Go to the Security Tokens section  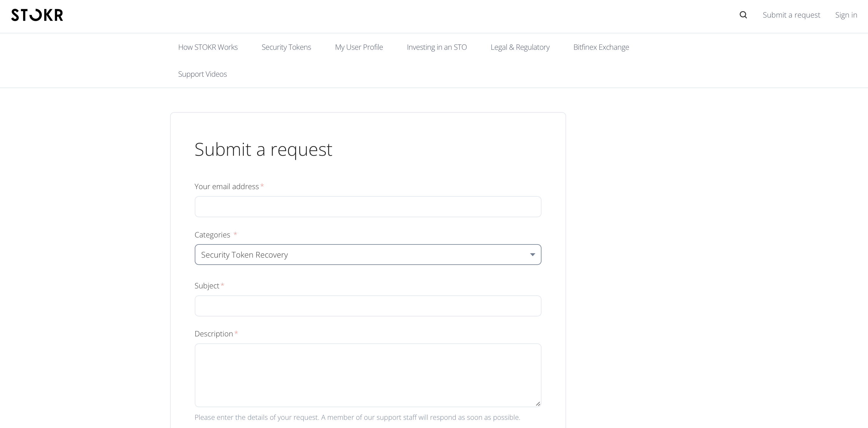click(x=286, y=47)
